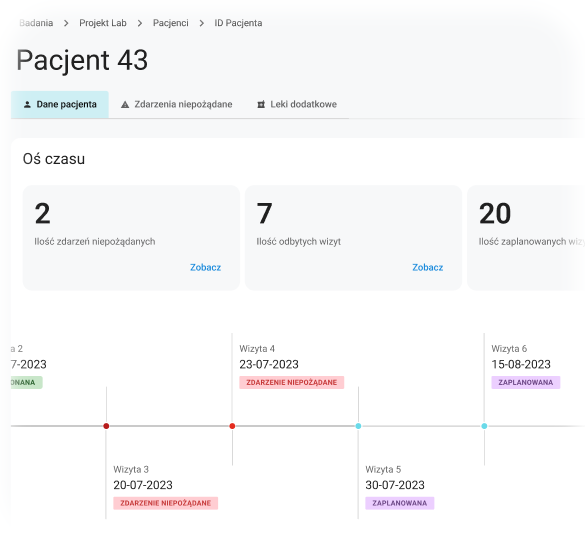Click the Wizyta 5 label

point(383,470)
